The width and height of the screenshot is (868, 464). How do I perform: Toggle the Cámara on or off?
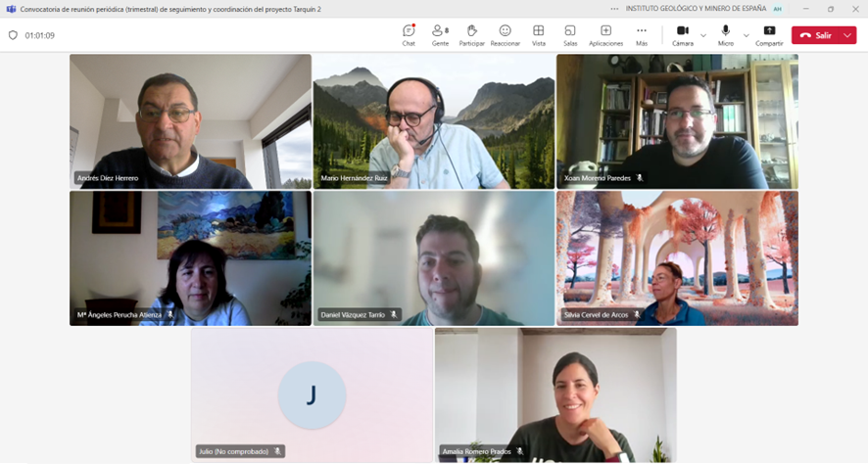coord(683,34)
